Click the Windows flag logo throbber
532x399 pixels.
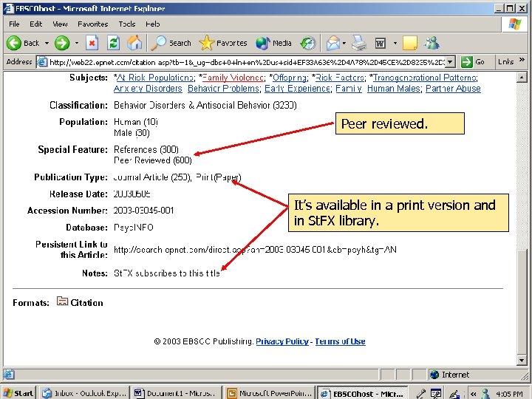514,24
